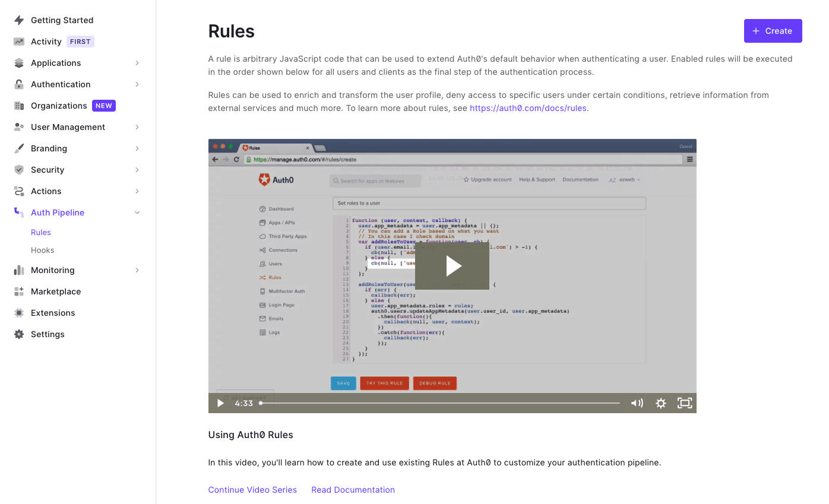Open Extensions in the sidebar
This screenshot has height=504, width=829.
click(x=53, y=313)
